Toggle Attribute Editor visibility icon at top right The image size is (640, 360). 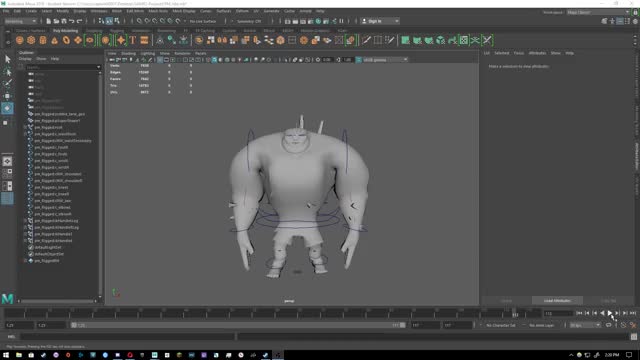pyautogui.click(x=620, y=21)
